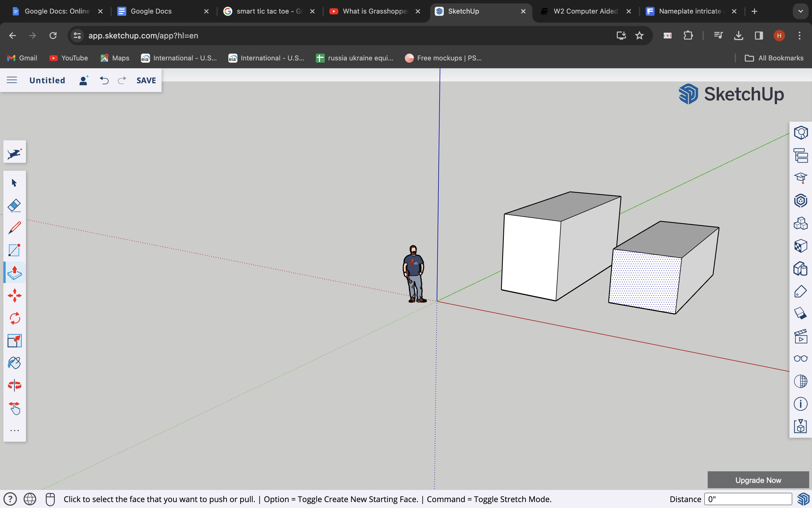Open the Chrome three-dot menu
Viewport: 812px width, 508px height.
(800, 36)
